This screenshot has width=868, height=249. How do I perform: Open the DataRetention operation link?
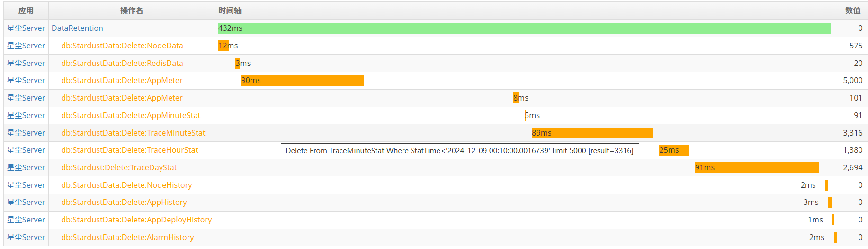coord(77,28)
